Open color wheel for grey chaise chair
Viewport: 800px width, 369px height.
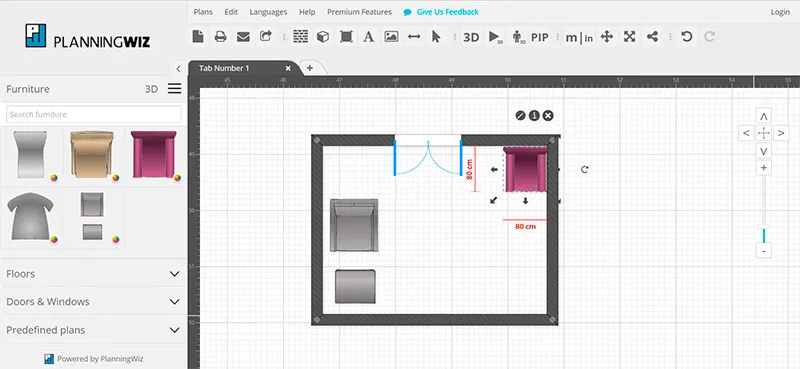[54, 178]
